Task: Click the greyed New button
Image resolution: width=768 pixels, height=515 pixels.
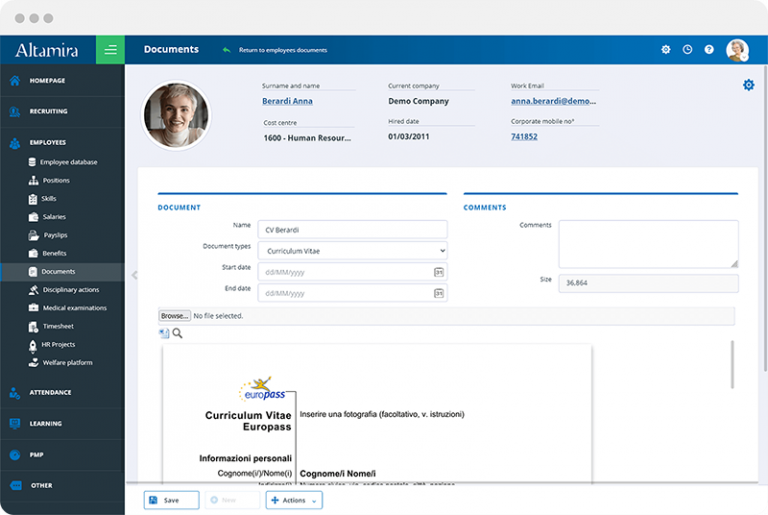Action: pyautogui.click(x=232, y=500)
